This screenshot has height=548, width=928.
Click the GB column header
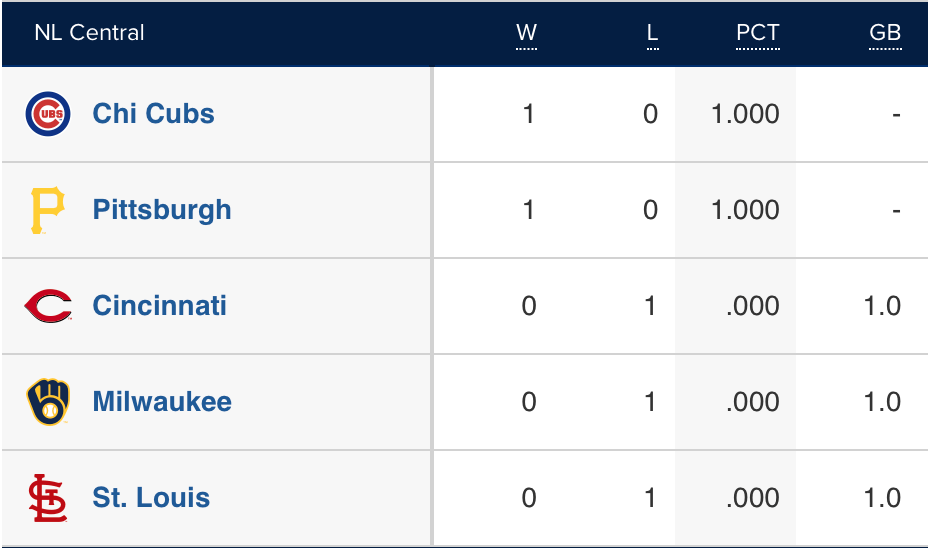pyautogui.click(x=885, y=33)
